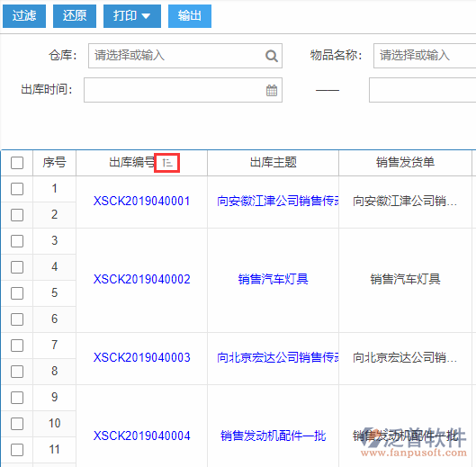The width and height of the screenshot is (476, 467).
Task: Check the checkbox for row 10
Action: pos(17,424)
